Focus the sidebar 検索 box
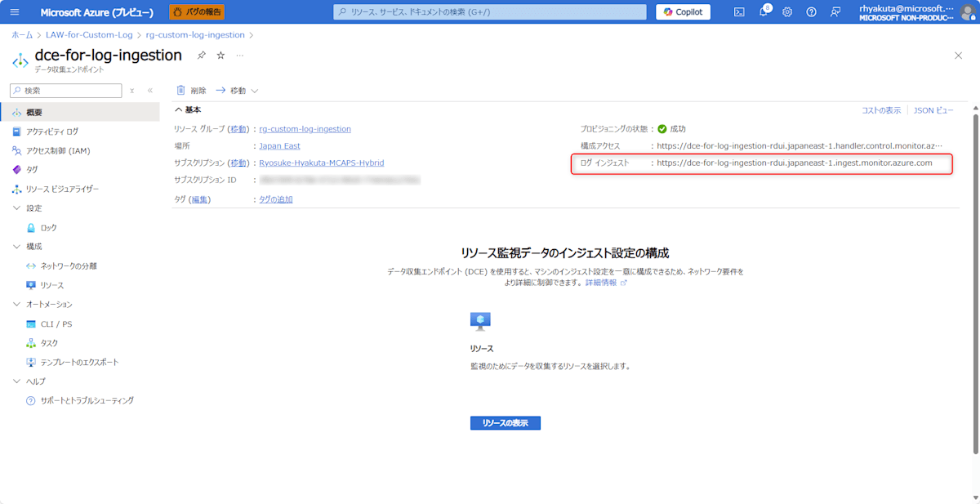 tap(65, 91)
